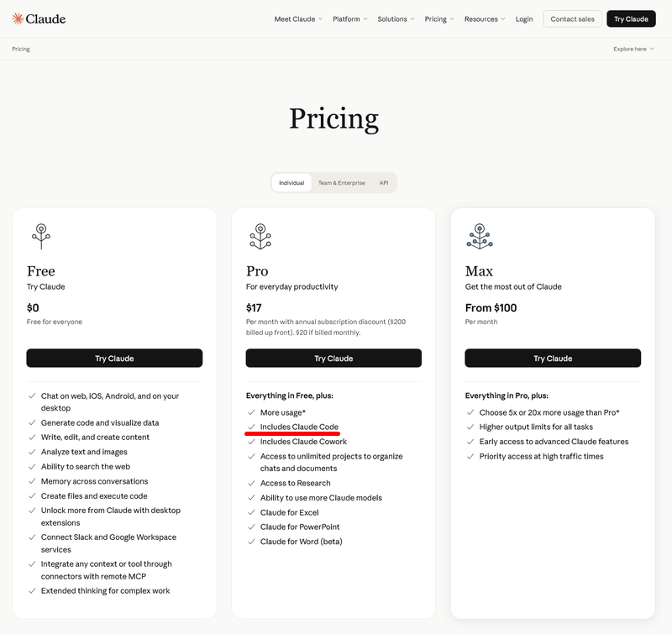Click the Free plan sprout icon

pyautogui.click(x=40, y=236)
